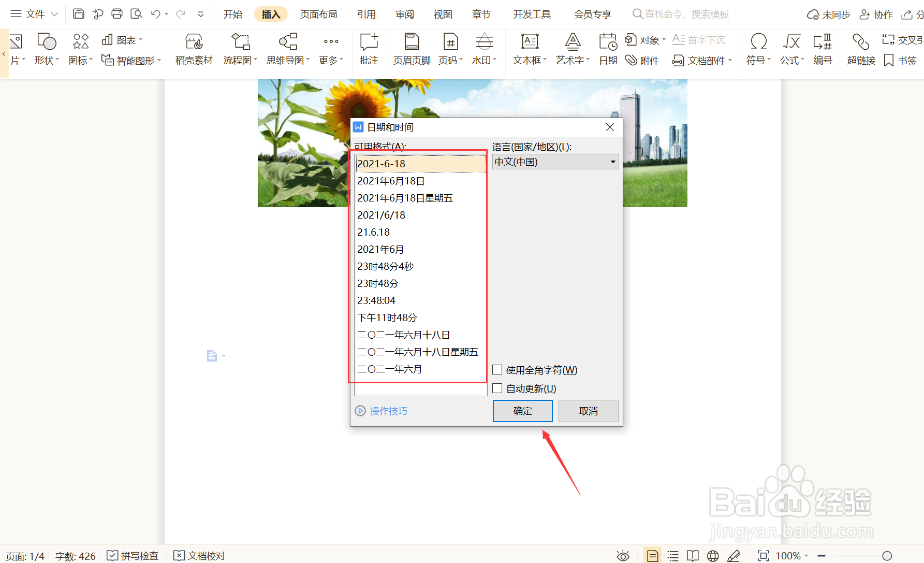Insert a 文本框 text box

(530, 50)
